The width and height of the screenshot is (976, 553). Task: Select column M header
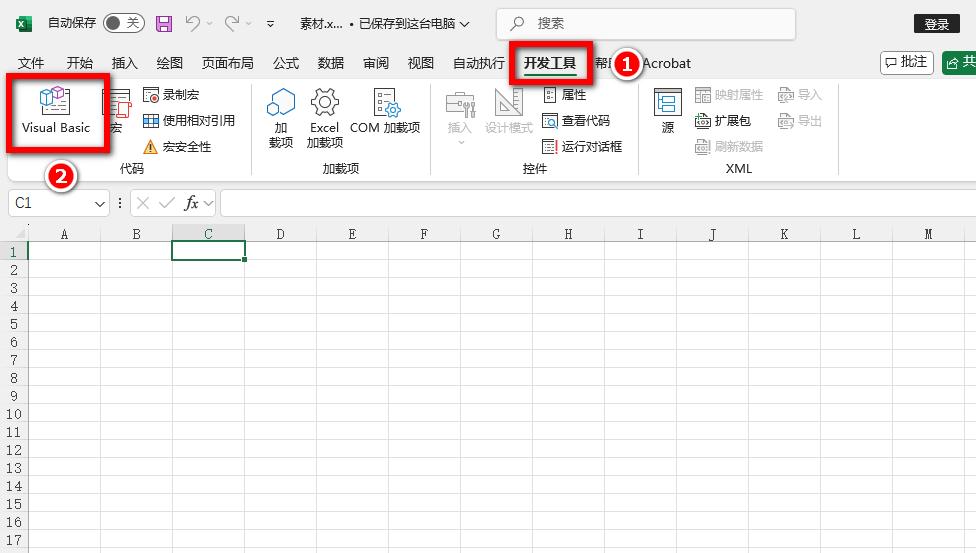[x=928, y=234]
